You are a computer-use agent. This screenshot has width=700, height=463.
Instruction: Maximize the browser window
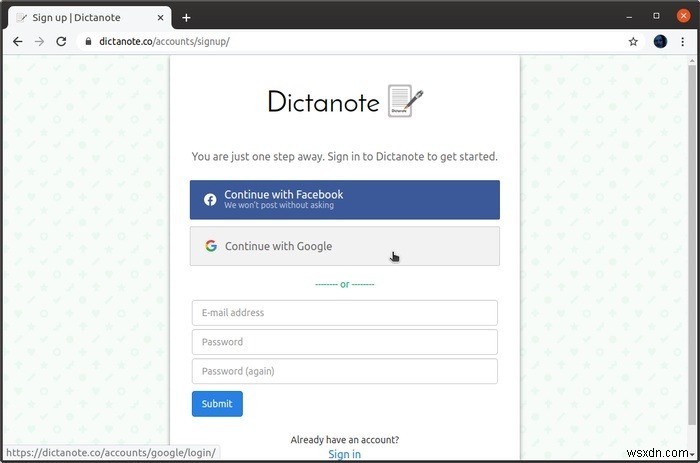tap(656, 16)
